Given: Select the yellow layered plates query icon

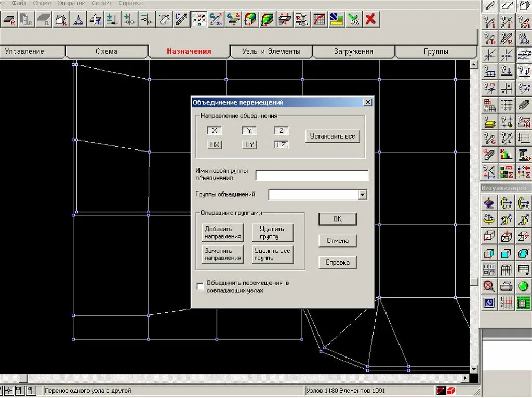Looking at the screenshot, I should [489, 122].
